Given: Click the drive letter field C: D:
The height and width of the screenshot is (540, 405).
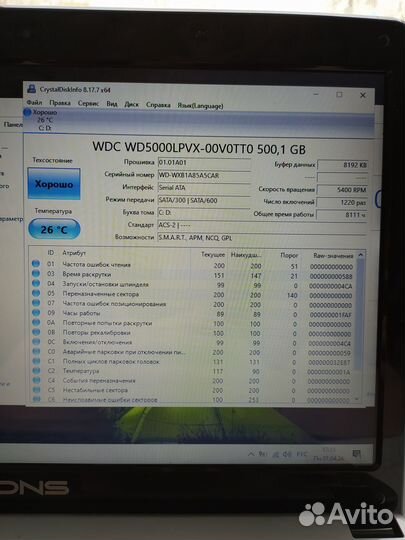Looking at the screenshot, I should [x=204, y=213].
